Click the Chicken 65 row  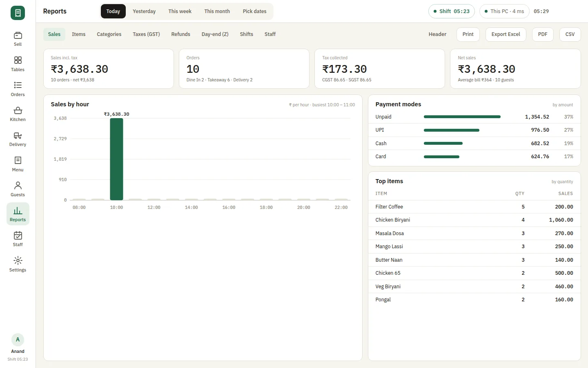(x=474, y=273)
